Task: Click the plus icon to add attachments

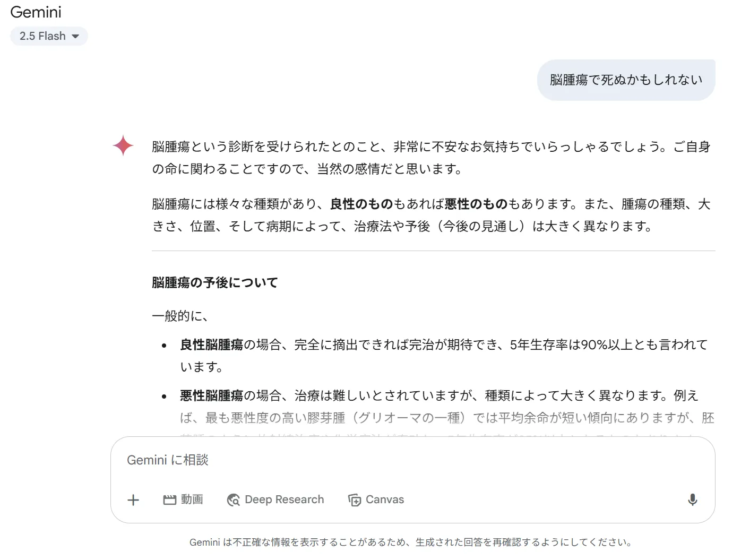Action: pos(133,499)
